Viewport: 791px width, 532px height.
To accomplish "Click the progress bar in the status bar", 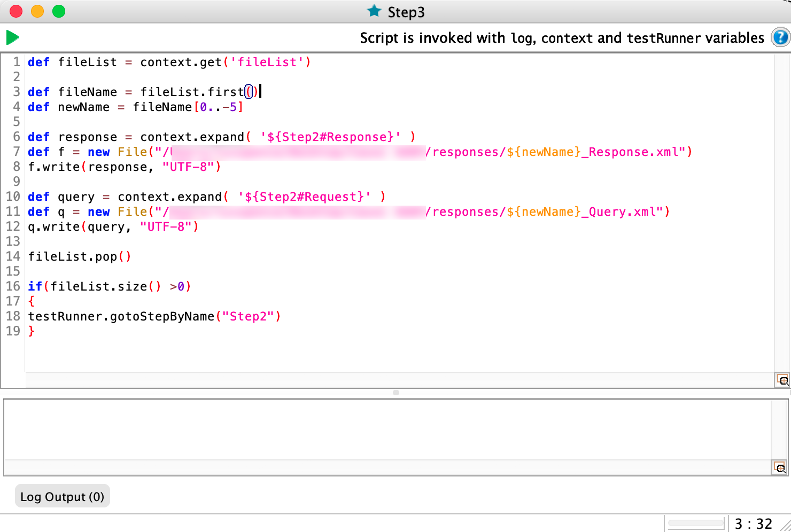I will [696, 524].
